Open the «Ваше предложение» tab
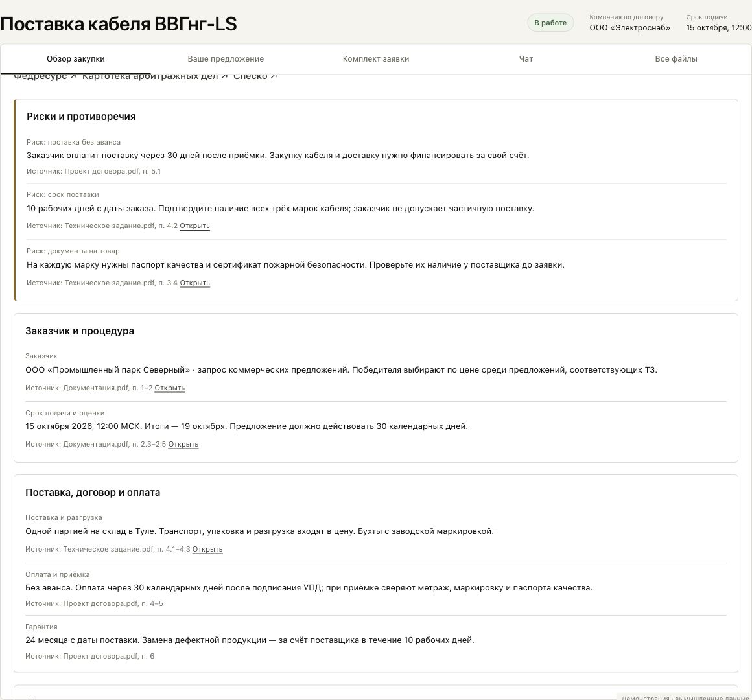Viewport: 752px width, 700px height. (226, 59)
